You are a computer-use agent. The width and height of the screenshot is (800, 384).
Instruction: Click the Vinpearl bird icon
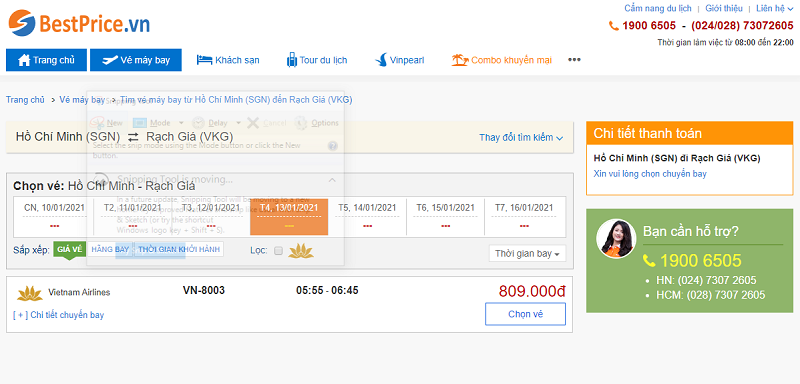pos(381,60)
